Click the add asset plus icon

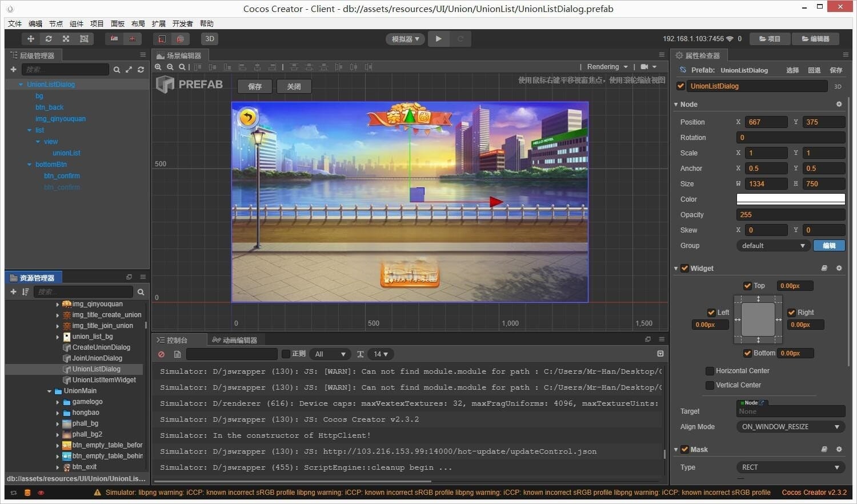coord(13,292)
